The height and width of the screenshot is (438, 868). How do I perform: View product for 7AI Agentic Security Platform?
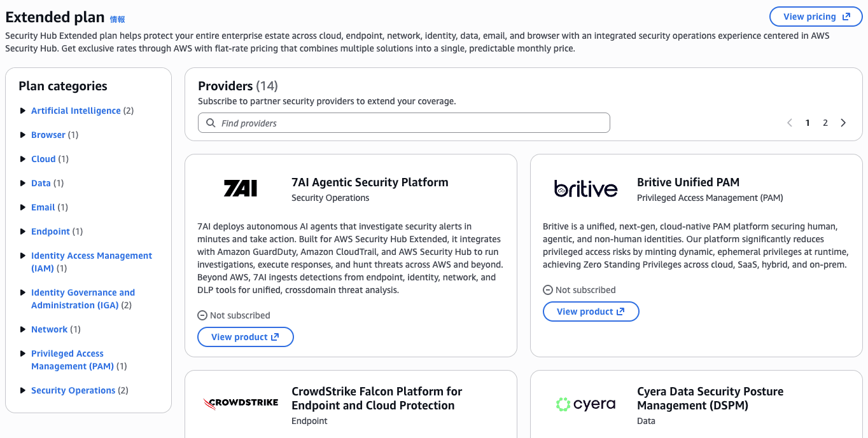click(x=245, y=337)
